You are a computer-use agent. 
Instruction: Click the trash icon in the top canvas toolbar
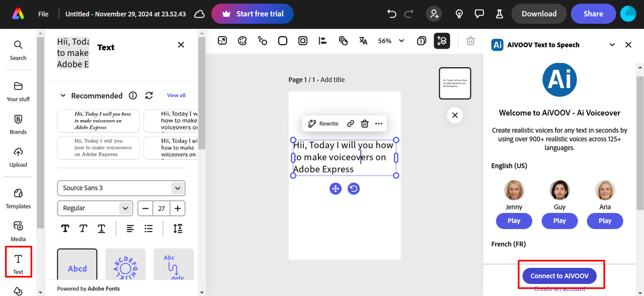pos(470,41)
